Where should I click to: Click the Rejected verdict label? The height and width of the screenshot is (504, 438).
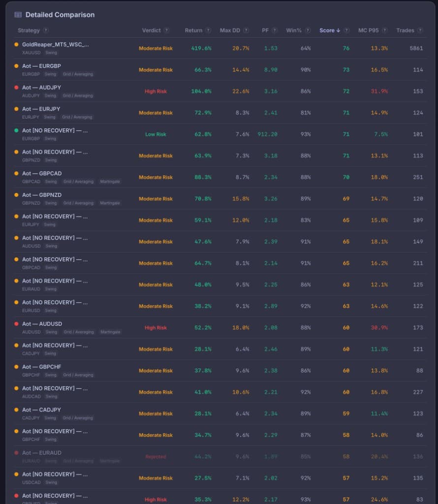156,457
